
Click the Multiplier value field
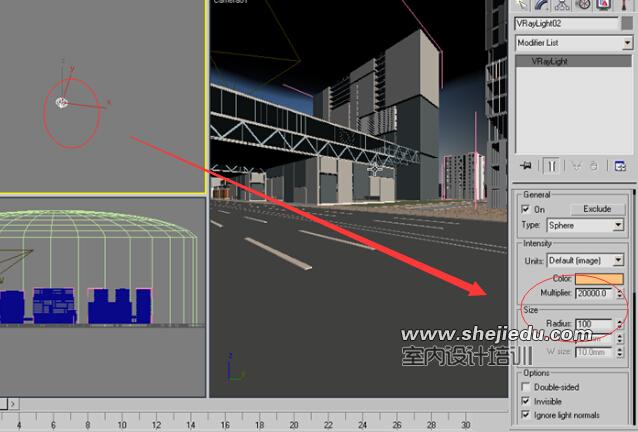pos(595,293)
